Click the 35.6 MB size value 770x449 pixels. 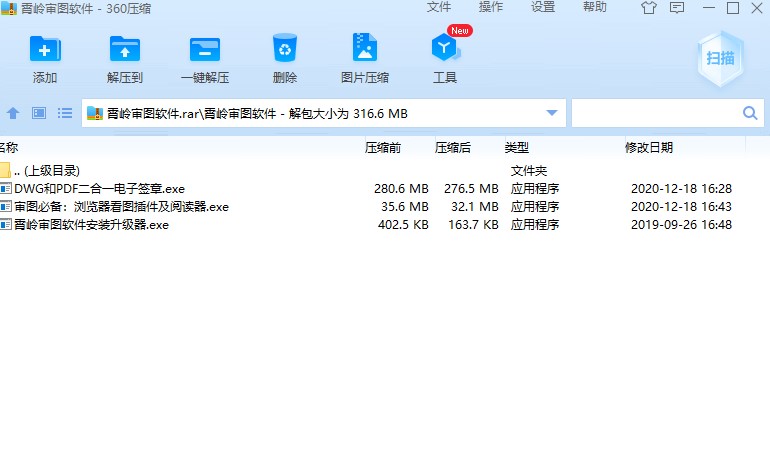405,207
